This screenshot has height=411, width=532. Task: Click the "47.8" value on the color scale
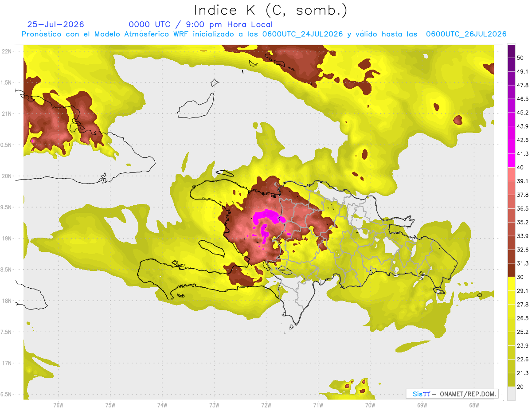[523, 85]
